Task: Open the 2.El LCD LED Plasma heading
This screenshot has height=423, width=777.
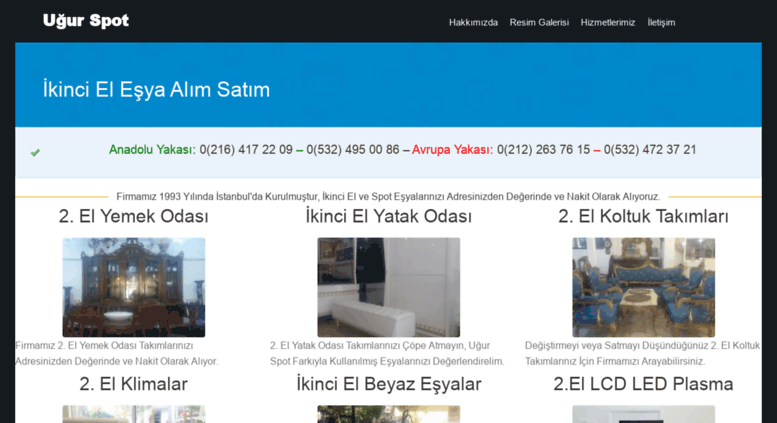Action: (x=643, y=384)
